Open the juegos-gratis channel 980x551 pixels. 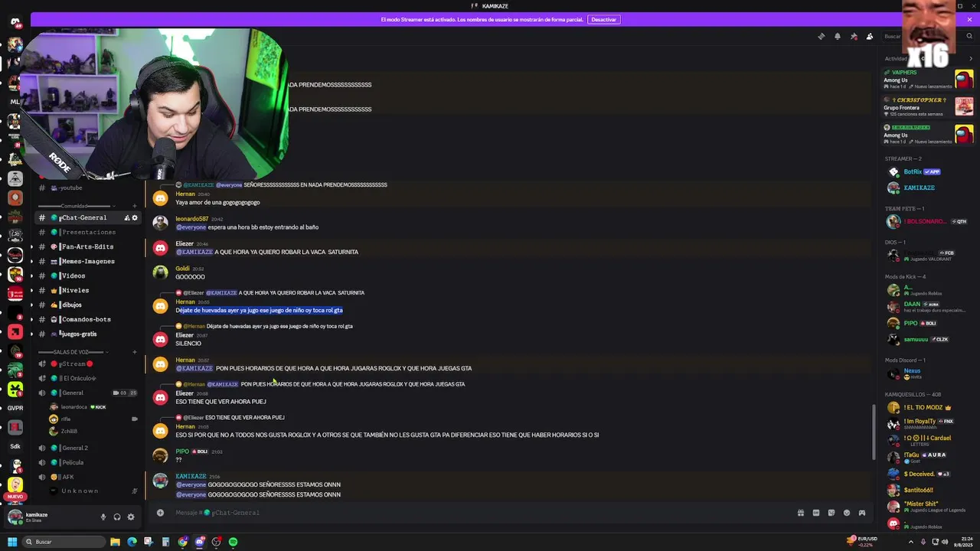click(x=88, y=334)
